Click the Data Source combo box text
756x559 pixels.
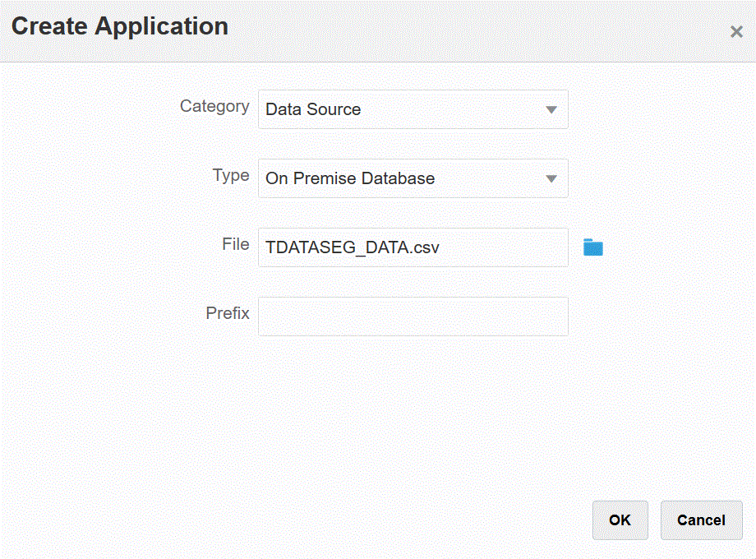click(x=313, y=109)
